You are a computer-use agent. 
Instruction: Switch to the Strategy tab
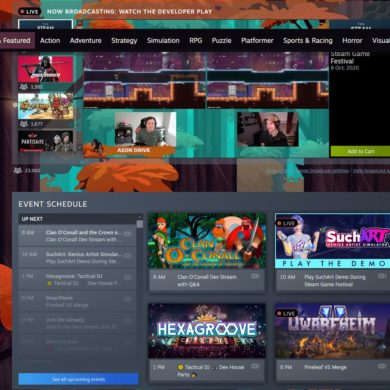coord(124,41)
